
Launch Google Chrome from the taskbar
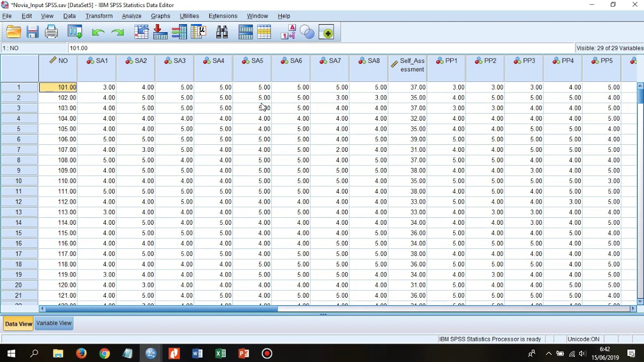pos(104,353)
